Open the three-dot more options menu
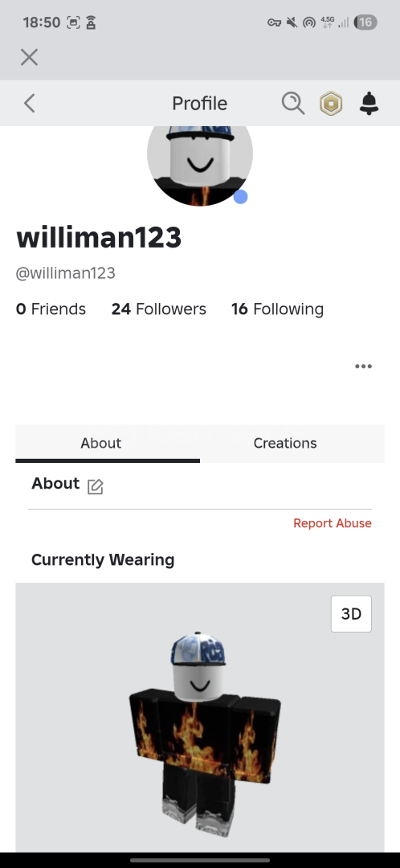 (363, 366)
